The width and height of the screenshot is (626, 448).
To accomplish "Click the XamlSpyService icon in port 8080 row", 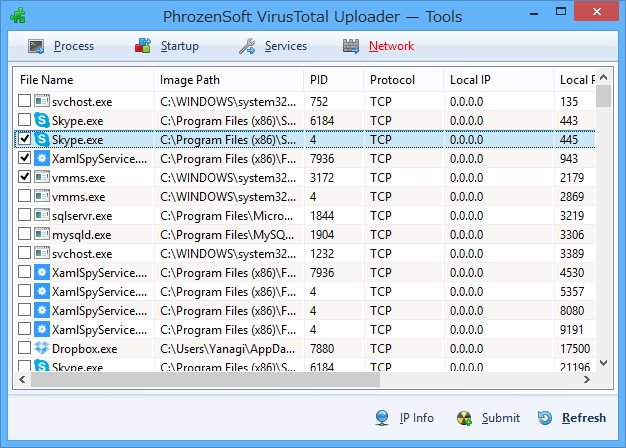I will (x=42, y=310).
